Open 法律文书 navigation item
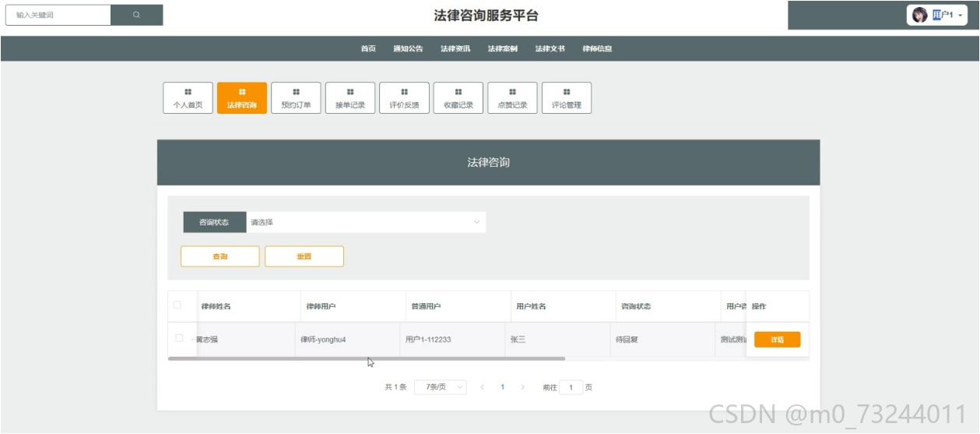 pyautogui.click(x=550, y=48)
